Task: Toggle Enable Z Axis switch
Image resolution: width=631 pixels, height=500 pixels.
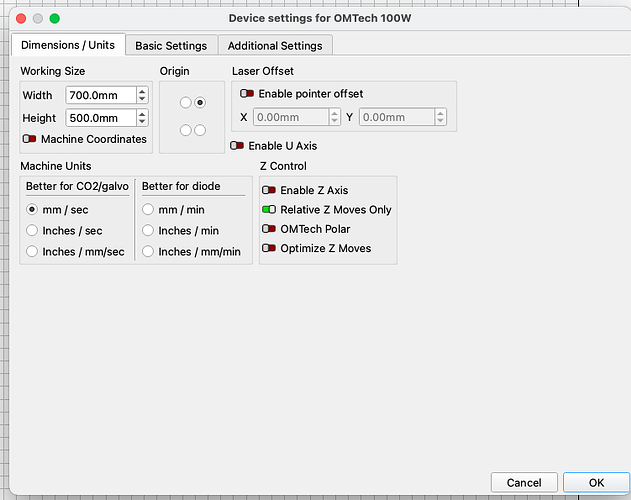Action: click(269, 190)
